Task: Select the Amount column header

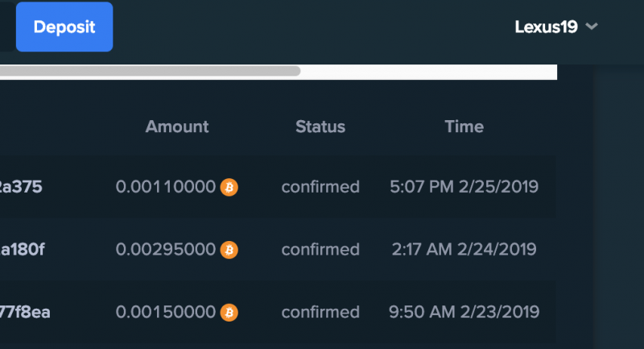Action: [177, 127]
